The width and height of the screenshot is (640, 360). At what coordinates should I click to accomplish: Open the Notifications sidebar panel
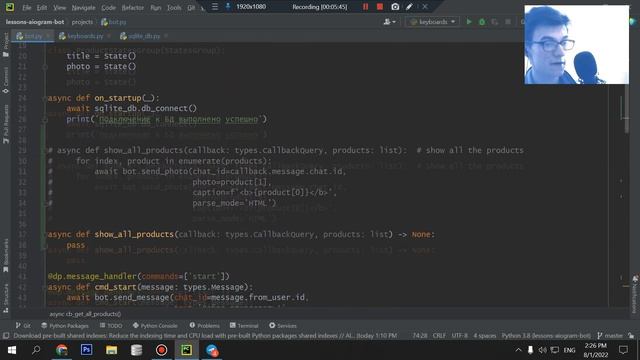coord(635,294)
